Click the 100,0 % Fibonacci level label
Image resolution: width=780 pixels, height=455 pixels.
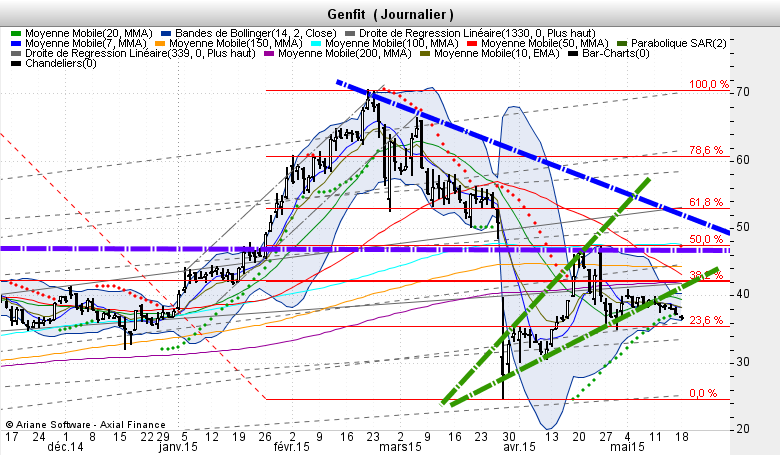click(x=708, y=84)
